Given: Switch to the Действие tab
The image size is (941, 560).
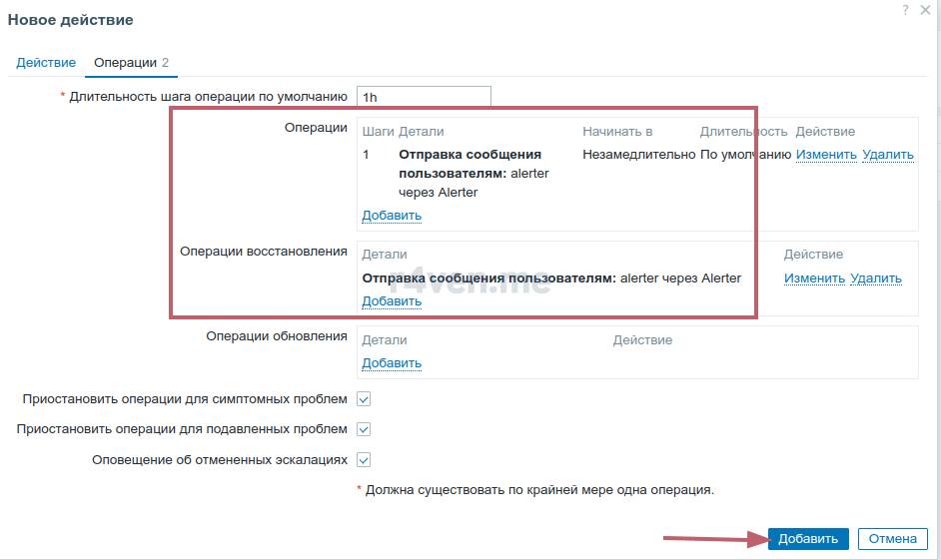Looking at the screenshot, I should pos(46,62).
